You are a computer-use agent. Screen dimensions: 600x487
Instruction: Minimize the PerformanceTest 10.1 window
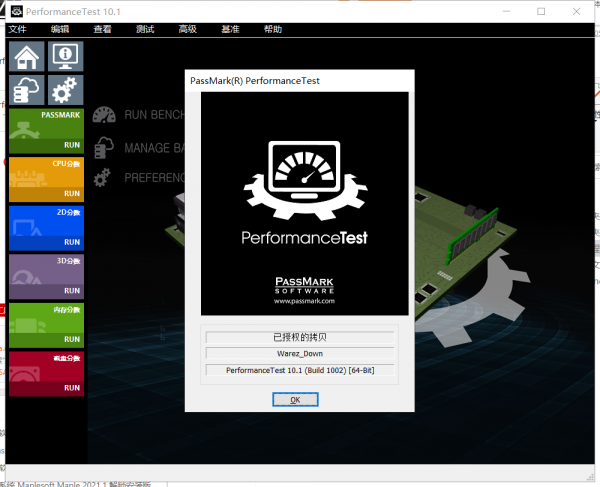[x=506, y=11]
